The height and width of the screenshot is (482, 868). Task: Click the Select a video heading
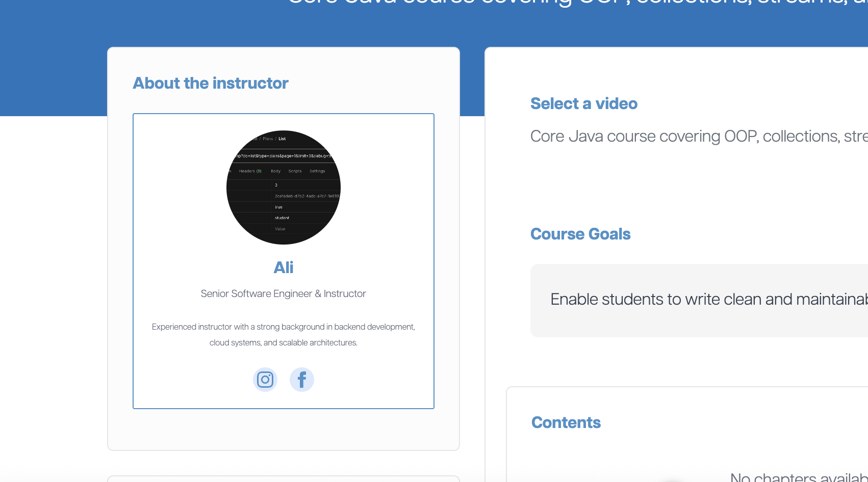584,103
